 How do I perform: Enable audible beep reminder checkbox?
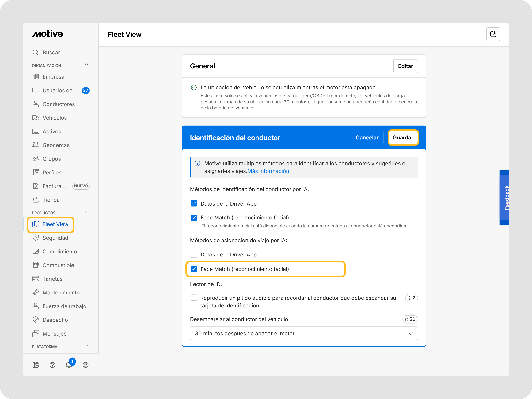click(x=194, y=298)
